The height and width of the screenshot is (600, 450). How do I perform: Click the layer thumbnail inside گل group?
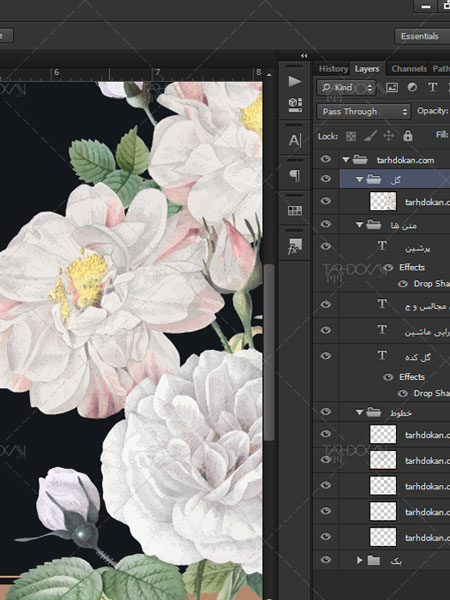click(x=383, y=201)
